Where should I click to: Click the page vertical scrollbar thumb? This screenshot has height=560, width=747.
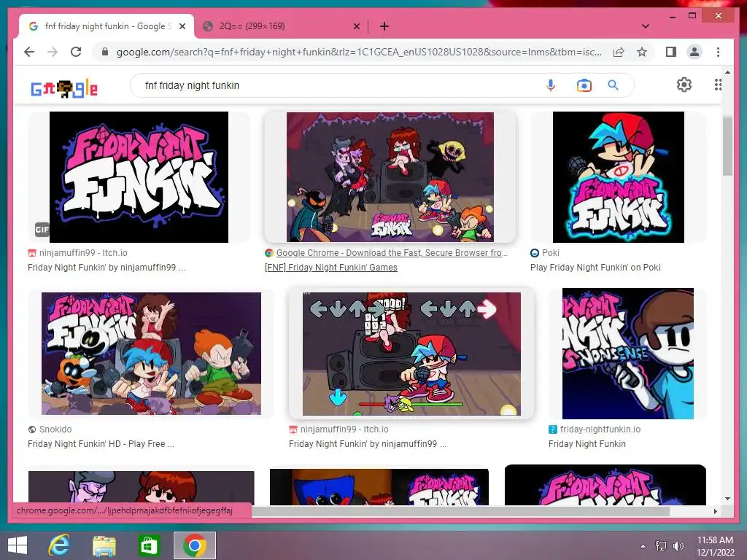click(727, 146)
